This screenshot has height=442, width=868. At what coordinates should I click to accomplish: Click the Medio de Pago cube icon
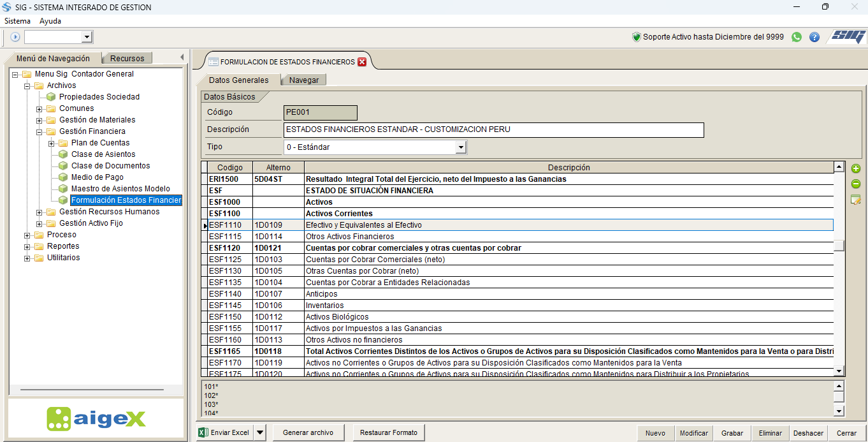tap(63, 177)
